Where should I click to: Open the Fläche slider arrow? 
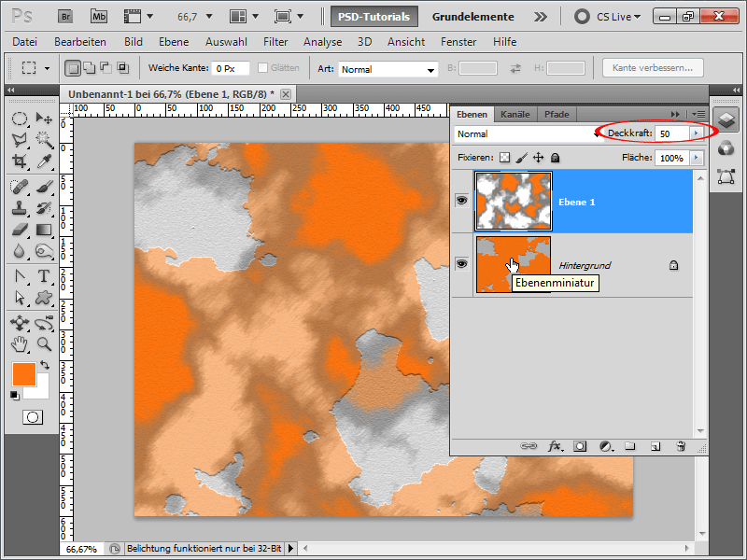[697, 158]
